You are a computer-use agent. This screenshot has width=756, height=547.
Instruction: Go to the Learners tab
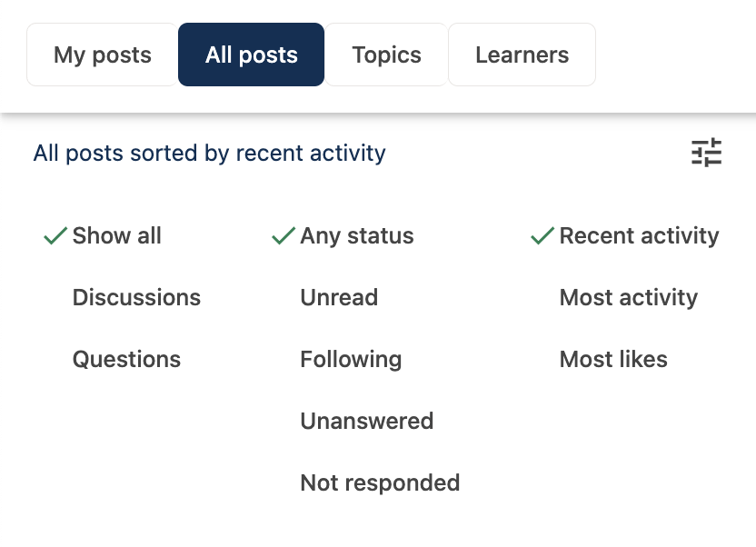click(522, 55)
